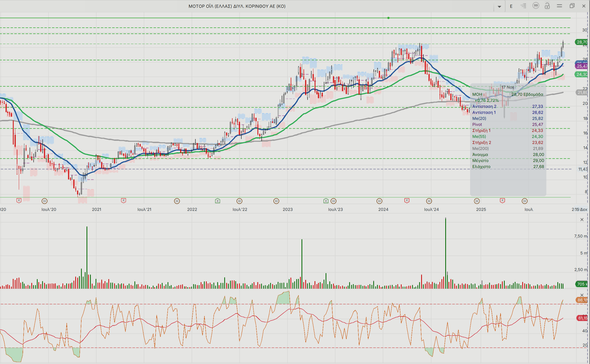
Task: Click the green earnings marker in mid-2022
Action: click(x=217, y=201)
